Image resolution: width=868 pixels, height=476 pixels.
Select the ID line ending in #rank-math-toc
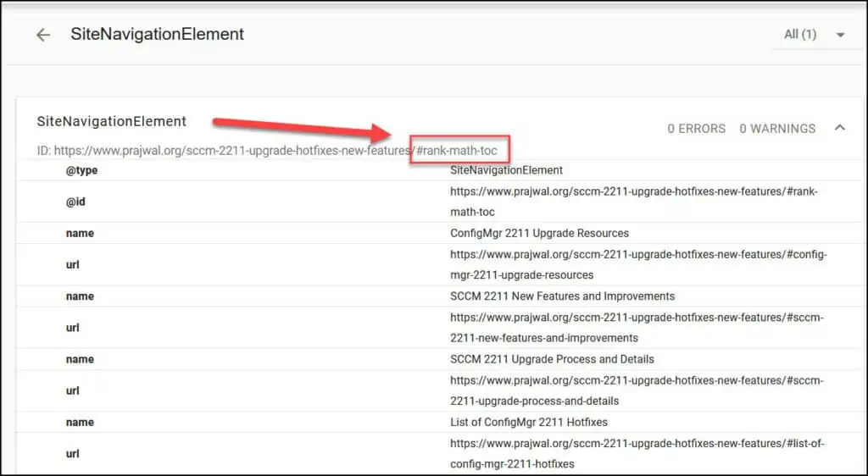pyautogui.click(x=267, y=151)
